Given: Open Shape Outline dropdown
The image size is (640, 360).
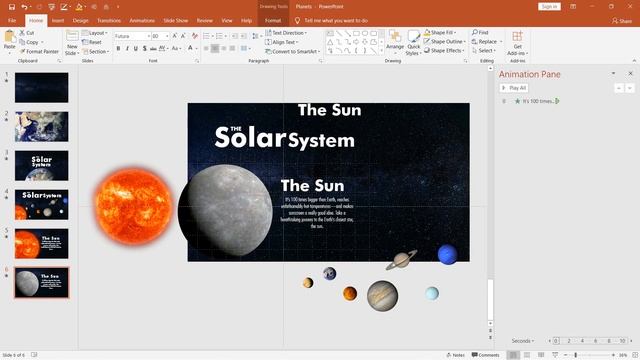Looking at the screenshot, I should coord(444,41).
